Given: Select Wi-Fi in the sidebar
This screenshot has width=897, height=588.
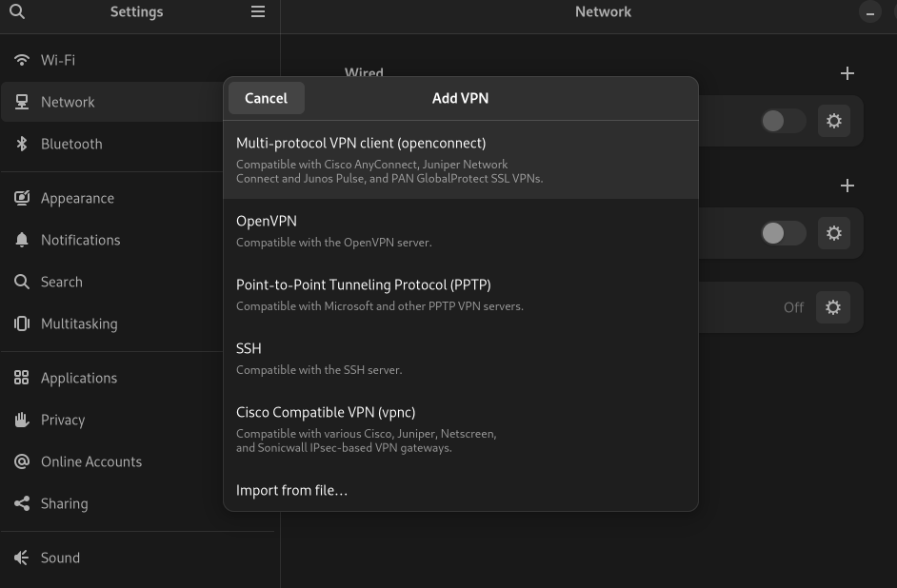Looking at the screenshot, I should click(x=58, y=60).
